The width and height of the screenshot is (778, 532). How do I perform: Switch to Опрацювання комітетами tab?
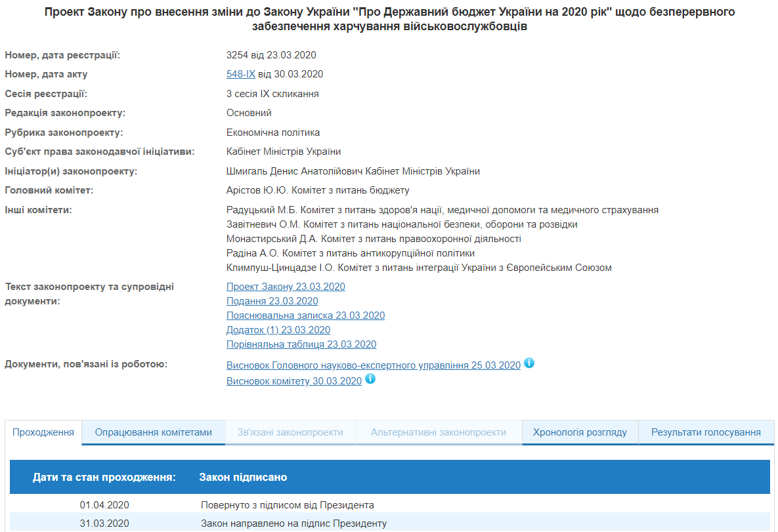coord(154,432)
